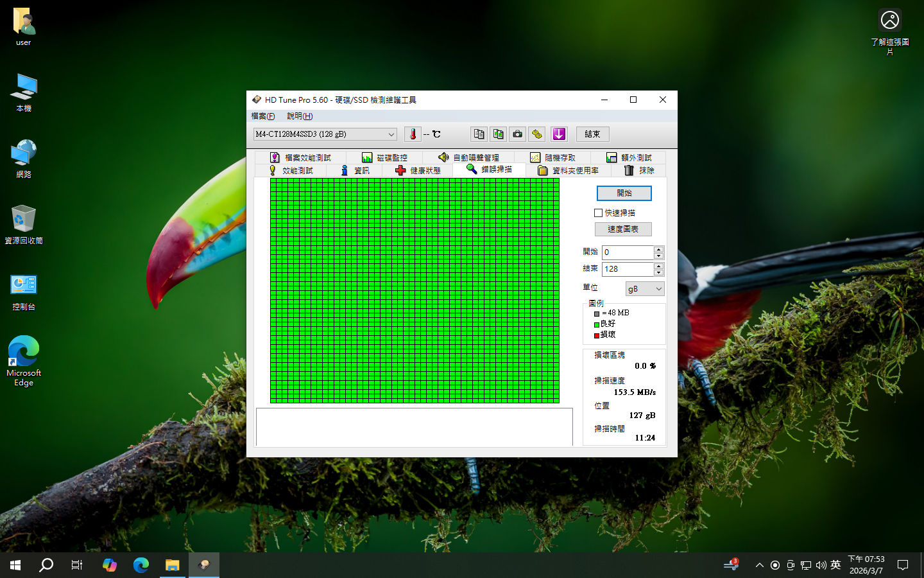Open the Windows Start menu
This screenshot has width=924, height=578.
[x=15, y=565]
